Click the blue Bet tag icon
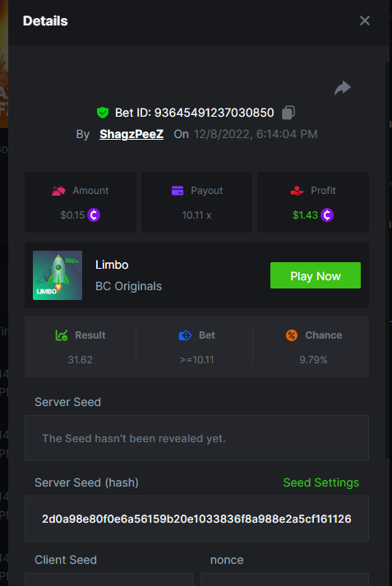Screen dimensions: 392x586 click(185, 335)
